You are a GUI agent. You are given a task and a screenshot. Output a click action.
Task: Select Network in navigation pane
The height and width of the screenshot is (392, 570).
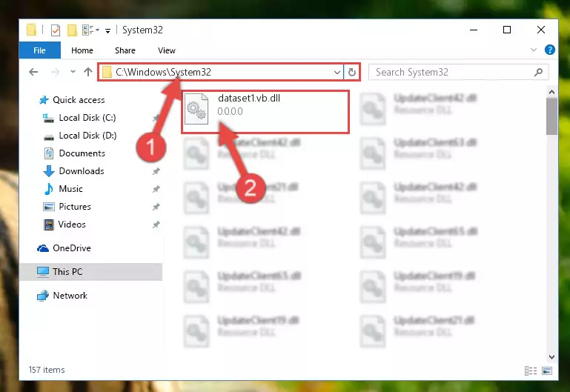point(70,296)
